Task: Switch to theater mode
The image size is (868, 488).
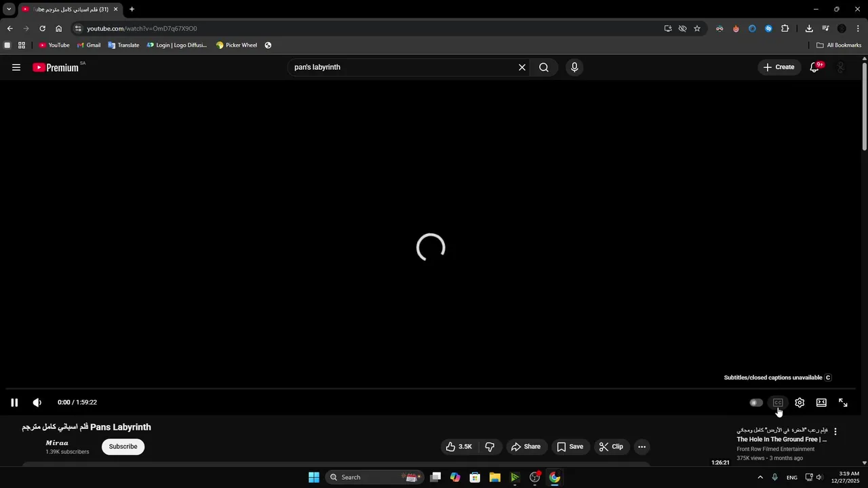Action: (x=821, y=403)
